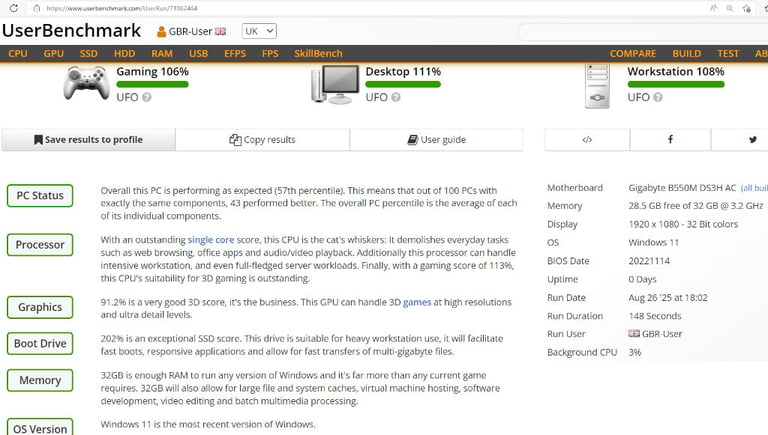The image size is (768, 435).
Task: Open the all builds link beside motherboard
Action: [x=754, y=188]
